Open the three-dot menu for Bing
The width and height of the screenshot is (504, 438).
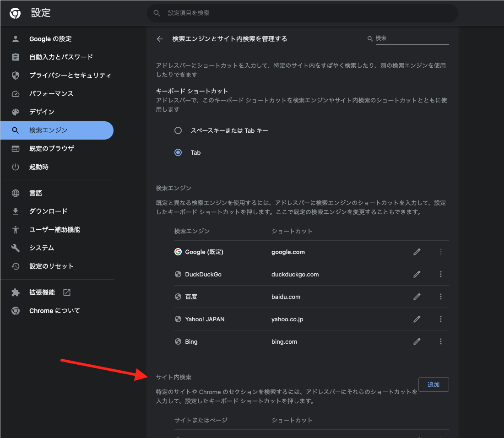tap(441, 341)
